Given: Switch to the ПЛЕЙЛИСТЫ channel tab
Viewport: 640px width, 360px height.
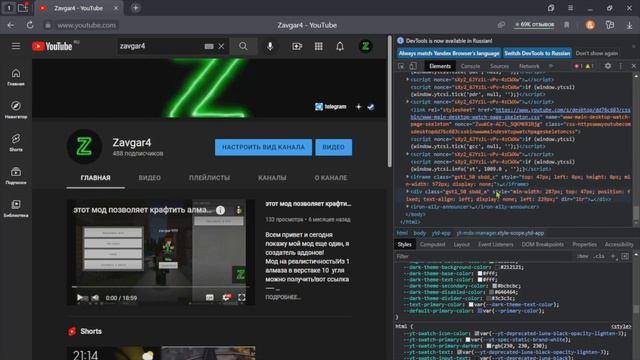Looking at the screenshot, I should [209, 178].
